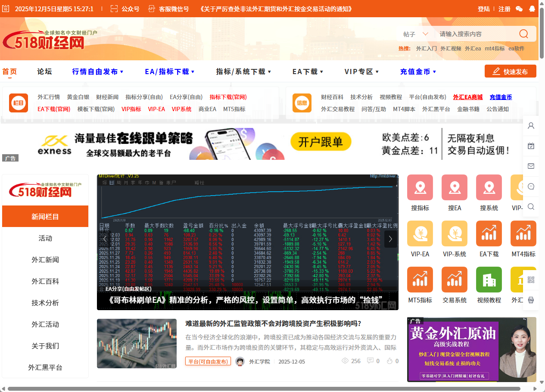Click the user profile icon in the right sidebar
The width and height of the screenshot is (545, 392).
coord(531,125)
